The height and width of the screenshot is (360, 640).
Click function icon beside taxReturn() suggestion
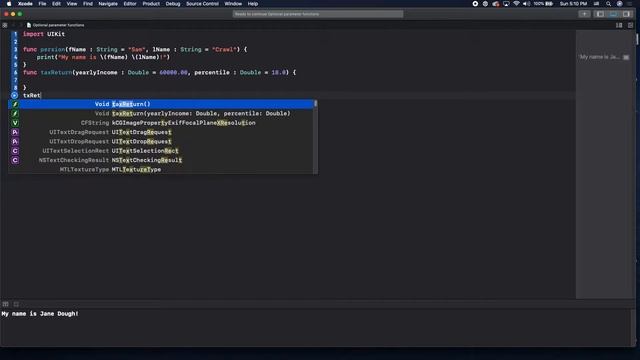(15, 104)
